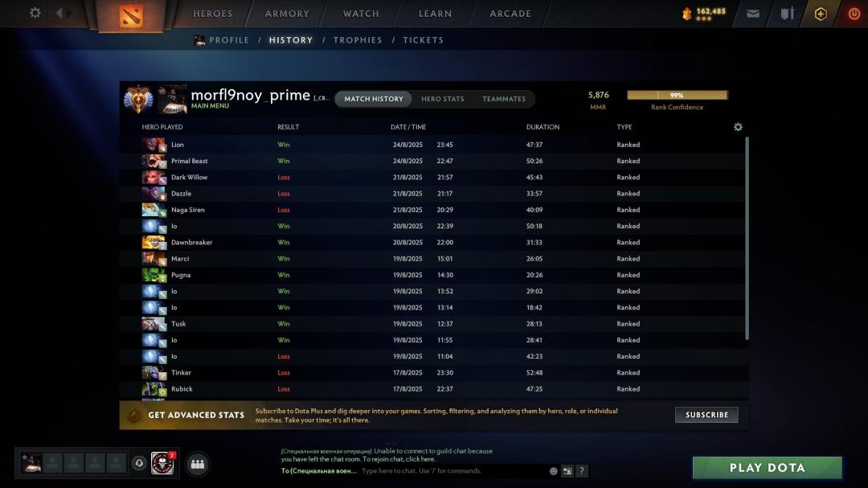Open the party voice headset icon

[139, 463]
